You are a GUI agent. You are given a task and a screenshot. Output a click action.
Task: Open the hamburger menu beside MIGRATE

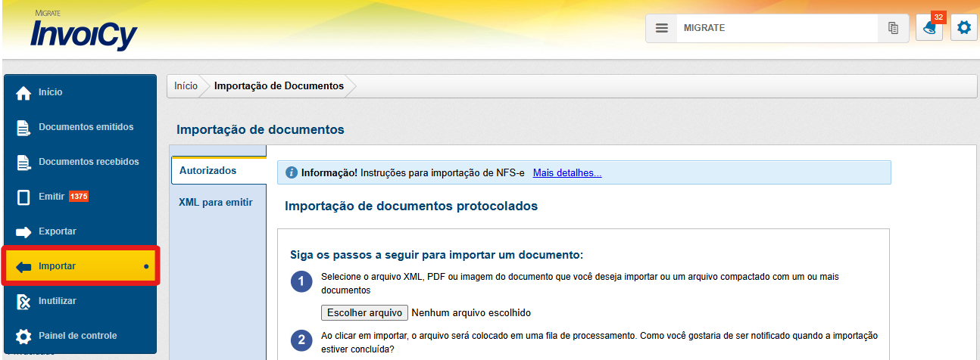661,28
